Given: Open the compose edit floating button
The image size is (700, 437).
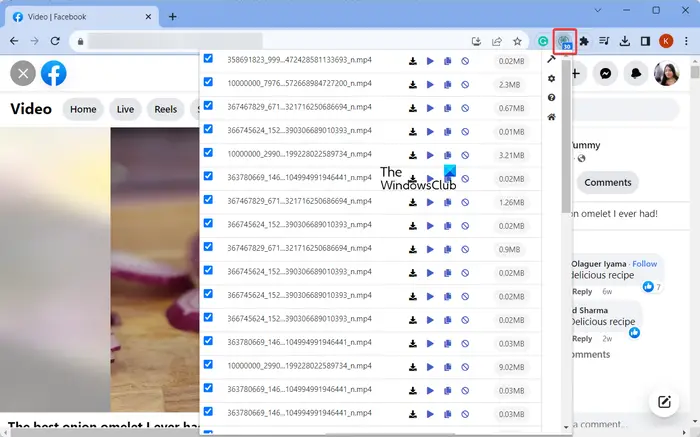Looking at the screenshot, I should click(664, 402).
